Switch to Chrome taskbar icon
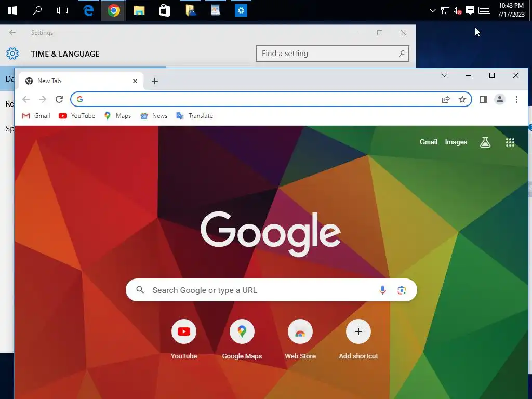 114,10
